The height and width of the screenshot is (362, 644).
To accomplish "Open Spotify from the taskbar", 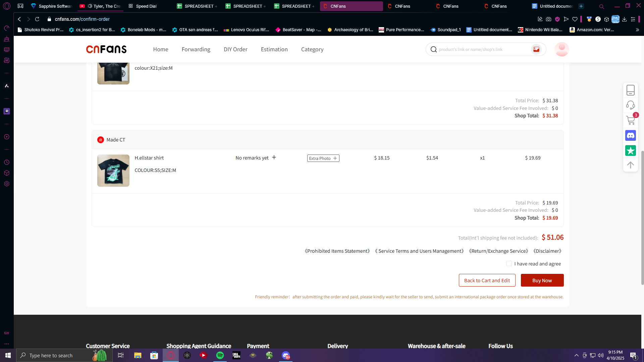I will pos(220,355).
